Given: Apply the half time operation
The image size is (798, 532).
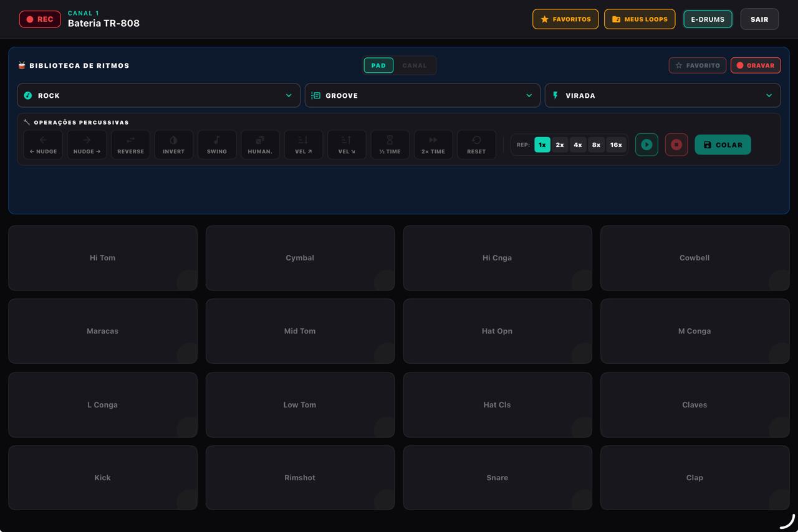Looking at the screenshot, I should (390, 145).
